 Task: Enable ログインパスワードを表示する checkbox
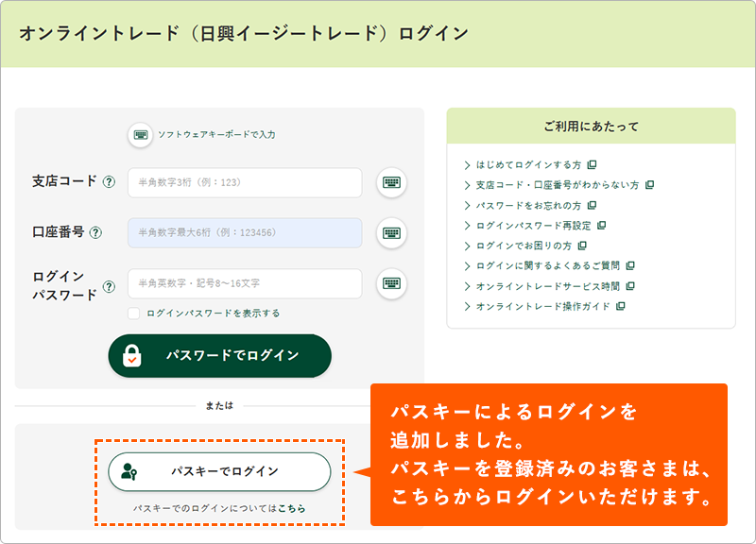click(134, 313)
